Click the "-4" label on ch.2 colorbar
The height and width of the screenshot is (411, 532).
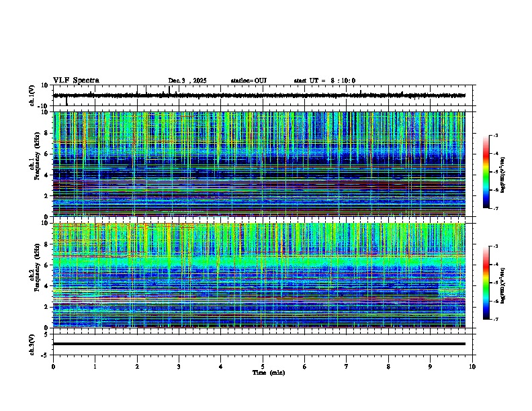495,265
